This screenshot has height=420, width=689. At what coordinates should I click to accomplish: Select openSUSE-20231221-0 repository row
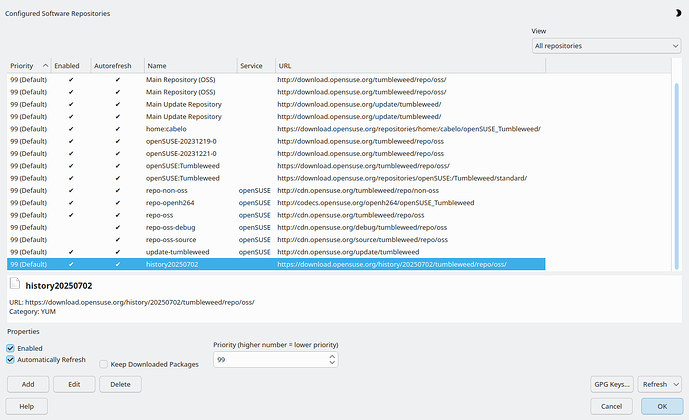pyautogui.click(x=276, y=153)
